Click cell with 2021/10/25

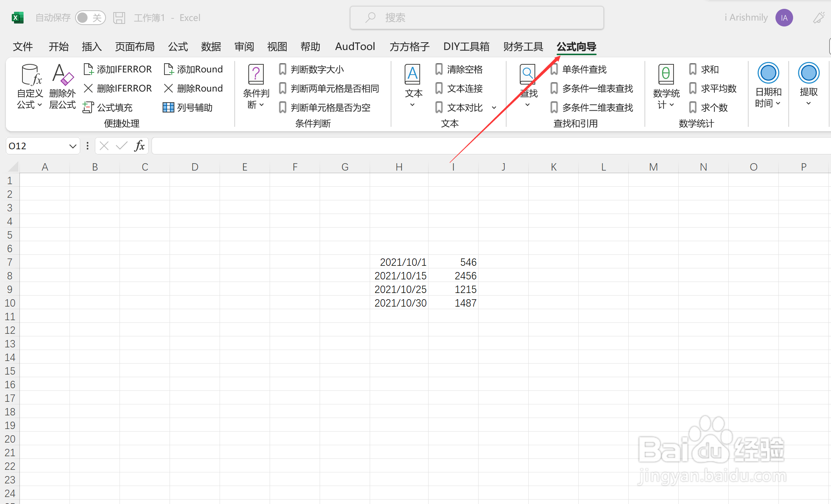(x=399, y=289)
